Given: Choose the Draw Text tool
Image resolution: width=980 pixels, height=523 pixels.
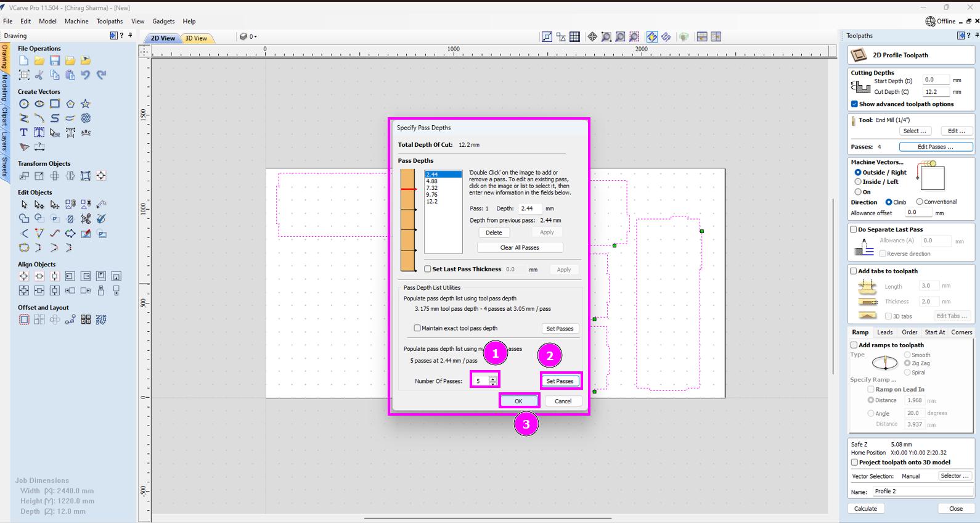Looking at the screenshot, I should tap(24, 132).
